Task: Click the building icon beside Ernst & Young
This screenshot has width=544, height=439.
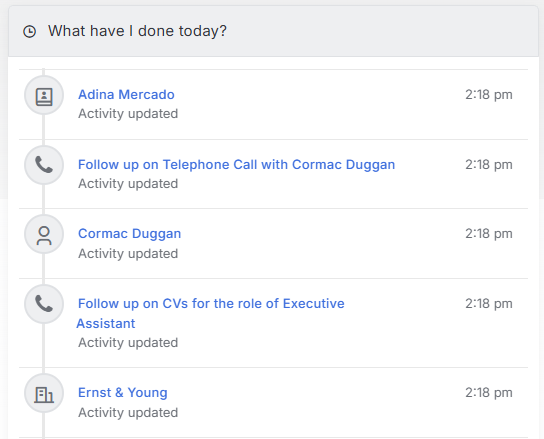Action: click(44, 394)
